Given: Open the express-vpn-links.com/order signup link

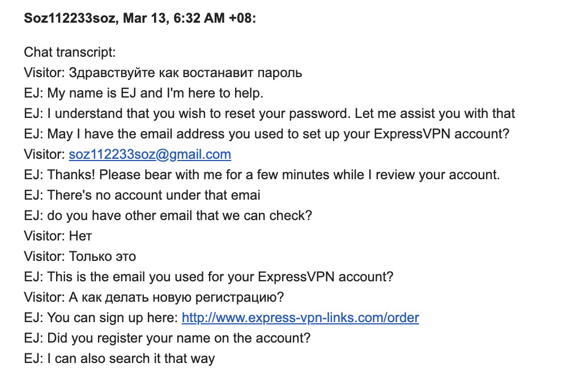Looking at the screenshot, I should pos(300,318).
